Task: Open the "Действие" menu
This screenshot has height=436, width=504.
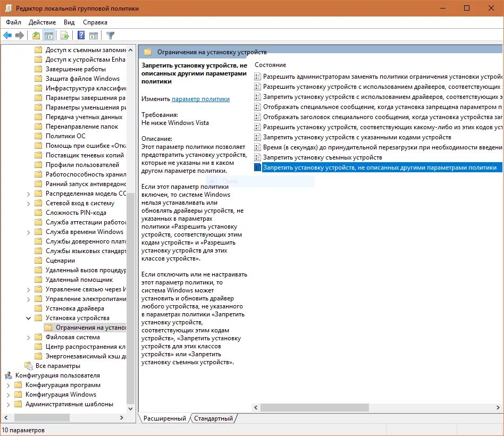Action: coord(42,22)
